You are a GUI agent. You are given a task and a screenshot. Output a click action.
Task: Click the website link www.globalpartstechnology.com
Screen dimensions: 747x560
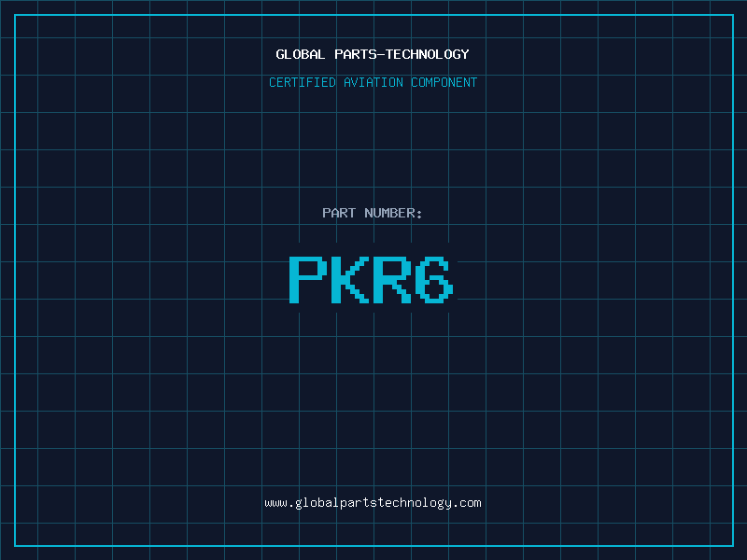pos(373,503)
